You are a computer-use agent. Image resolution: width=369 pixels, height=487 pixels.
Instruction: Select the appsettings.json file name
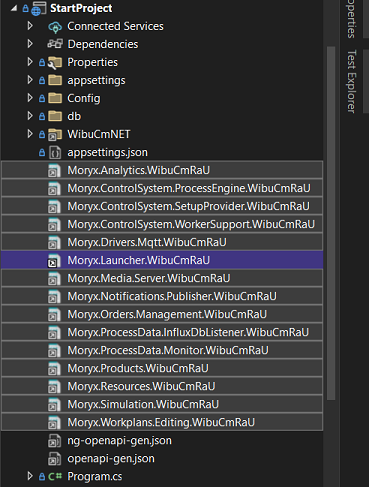pos(107,152)
